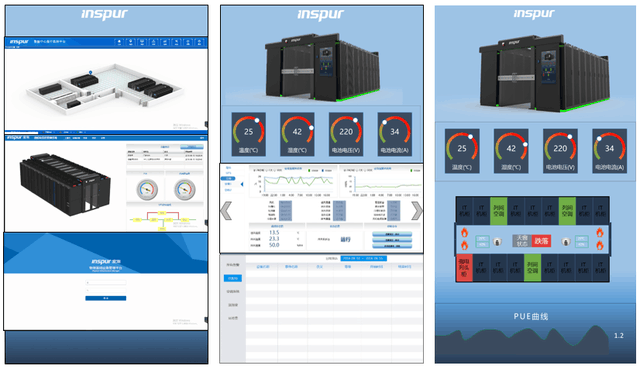Click the right carousel arrow on the chart panel
The width and height of the screenshot is (640, 369).
pyautogui.click(x=417, y=211)
